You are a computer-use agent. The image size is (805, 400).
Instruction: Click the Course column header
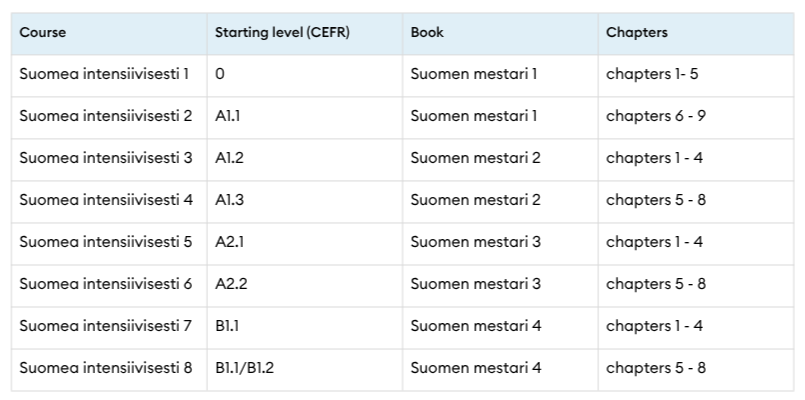(43, 32)
